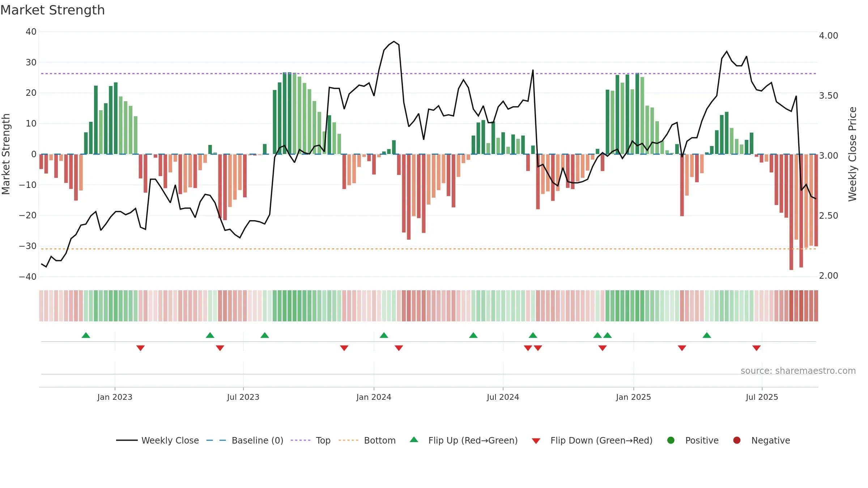Click the last red flip-down marker before Jul 2025
Screen dimensions: 868x488
pyautogui.click(x=756, y=348)
